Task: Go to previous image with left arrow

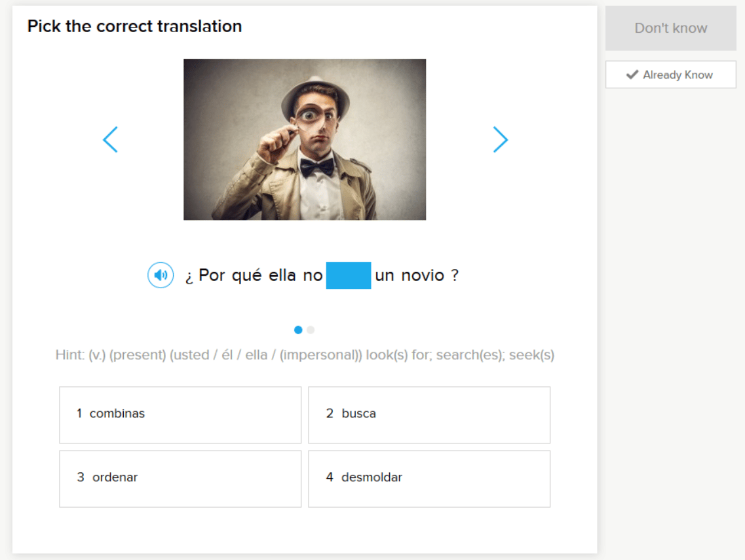Action: [110, 140]
